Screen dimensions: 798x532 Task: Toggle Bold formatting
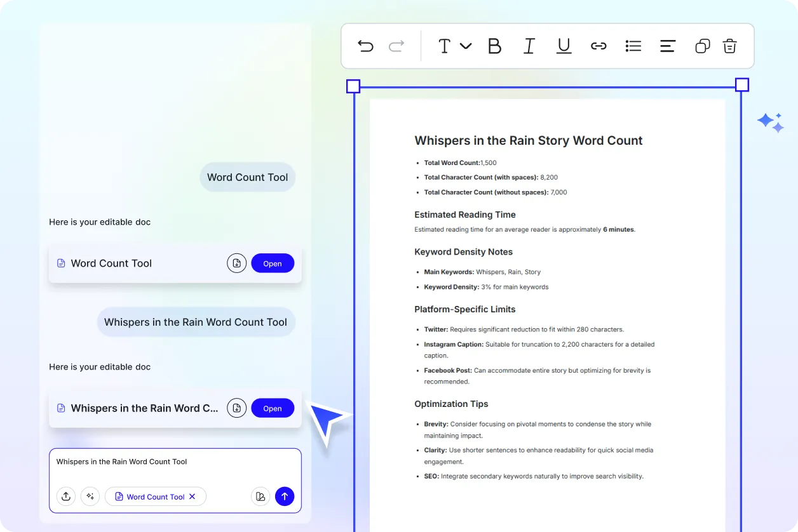pos(494,46)
